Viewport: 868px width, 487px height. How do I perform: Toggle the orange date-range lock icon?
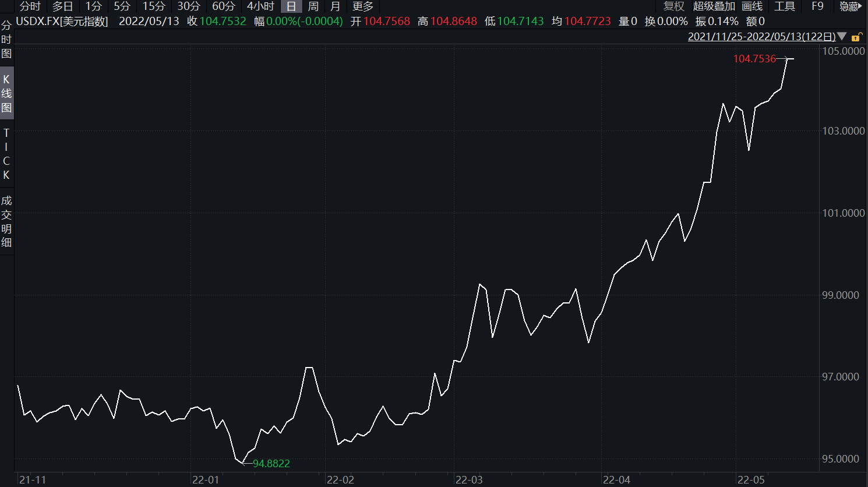click(856, 37)
